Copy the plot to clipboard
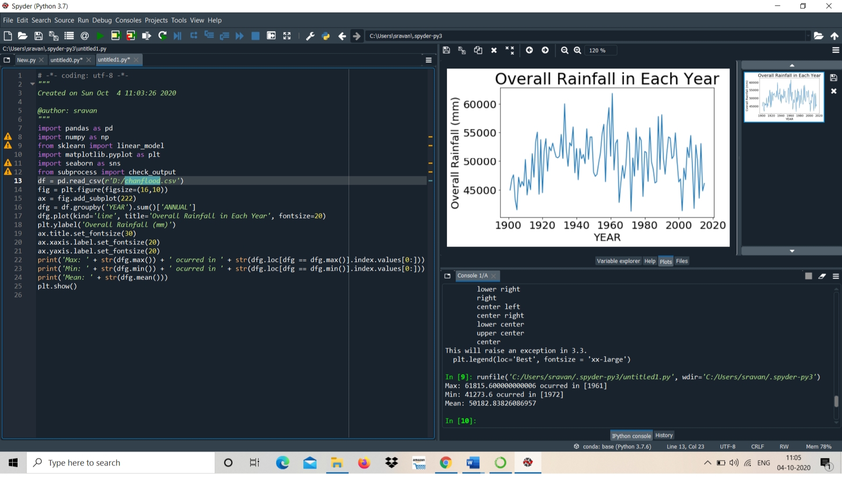 [x=478, y=50]
